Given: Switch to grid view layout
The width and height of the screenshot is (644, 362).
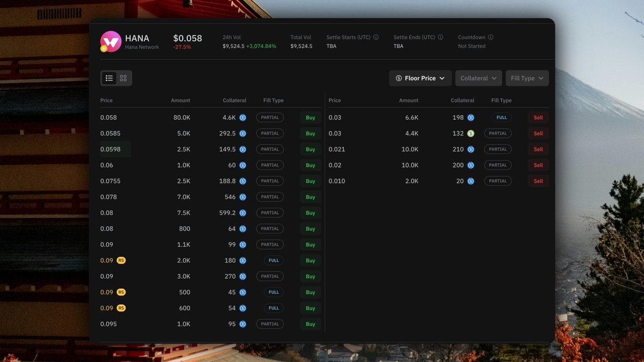Looking at the screenshot, I should click(123, 78).
